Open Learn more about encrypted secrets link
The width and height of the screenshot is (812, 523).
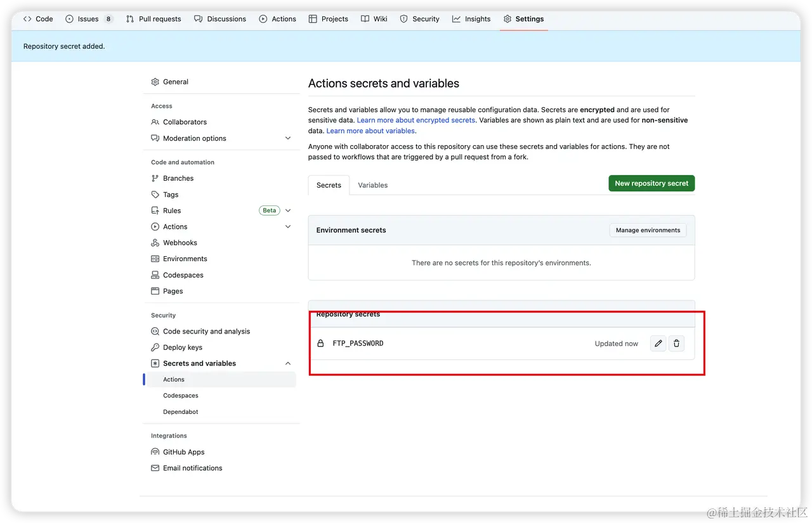pyautogui.click(x=416, y=120)
